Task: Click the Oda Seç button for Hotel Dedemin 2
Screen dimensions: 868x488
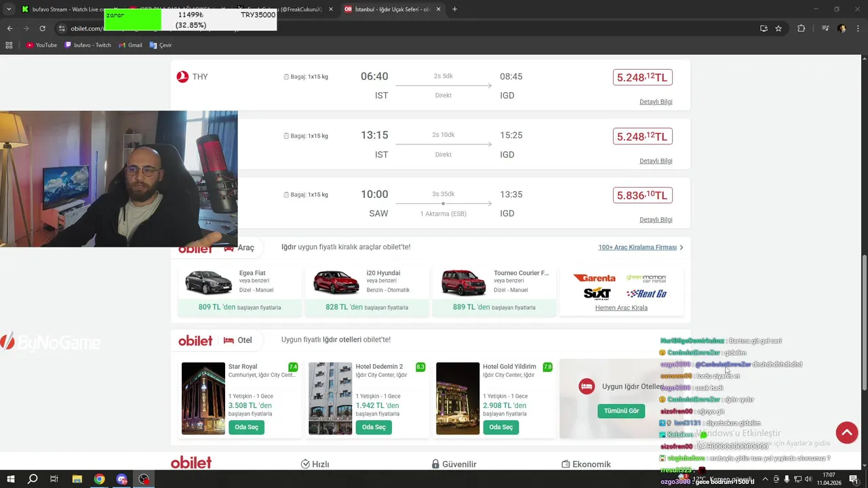Action: 374,427
